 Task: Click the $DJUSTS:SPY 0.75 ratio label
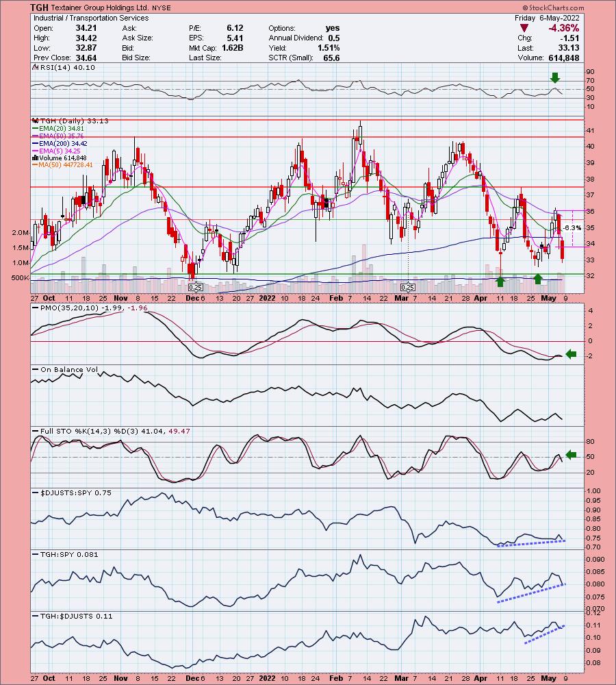[73, 493]
